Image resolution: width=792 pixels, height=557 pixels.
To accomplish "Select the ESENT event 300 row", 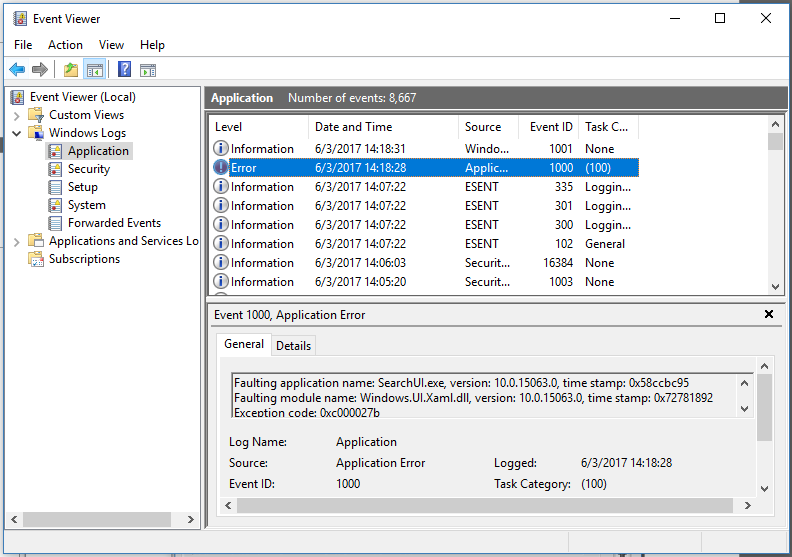I will (424, 225).
